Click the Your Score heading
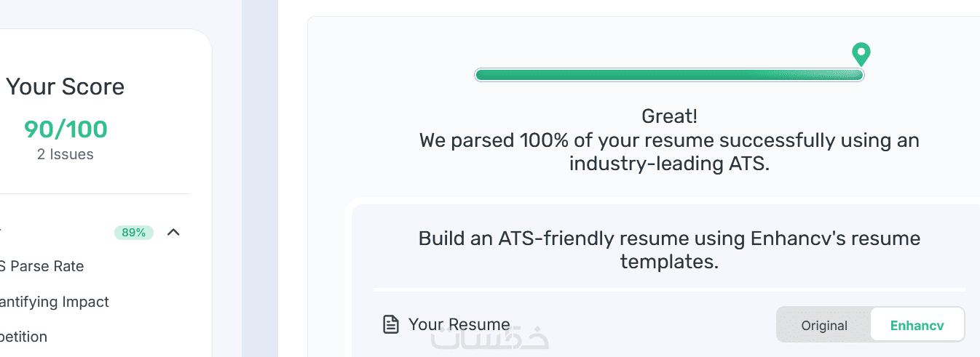 click(x=66, y=87)
